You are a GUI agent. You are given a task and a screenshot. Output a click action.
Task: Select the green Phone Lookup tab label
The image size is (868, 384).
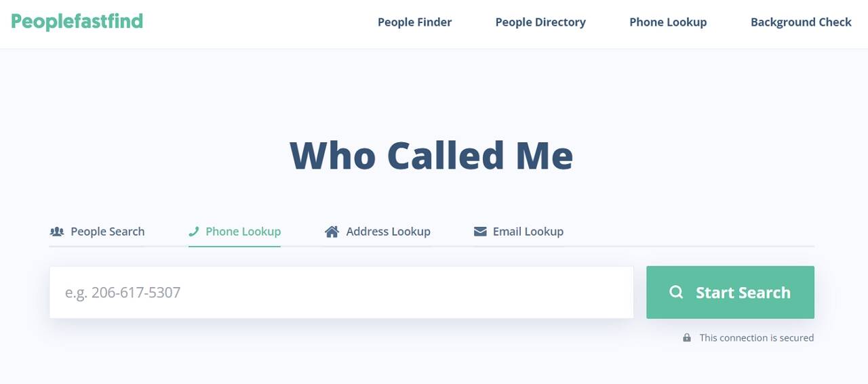[243, 232]
